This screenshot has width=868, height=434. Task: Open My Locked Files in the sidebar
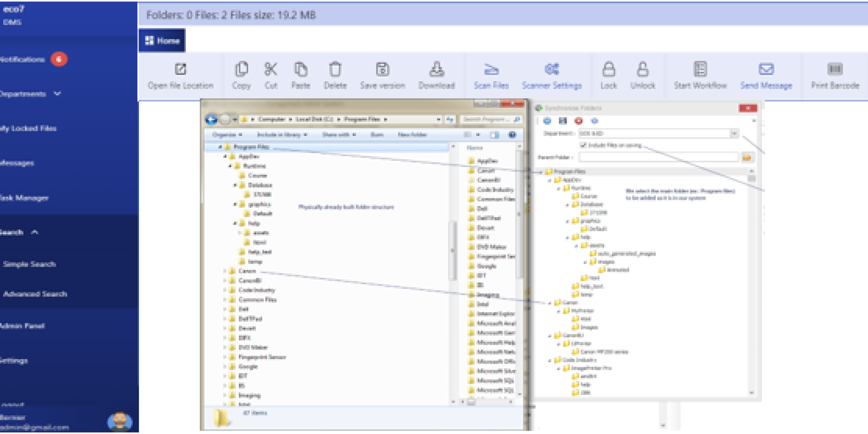(x=28, y=128)
